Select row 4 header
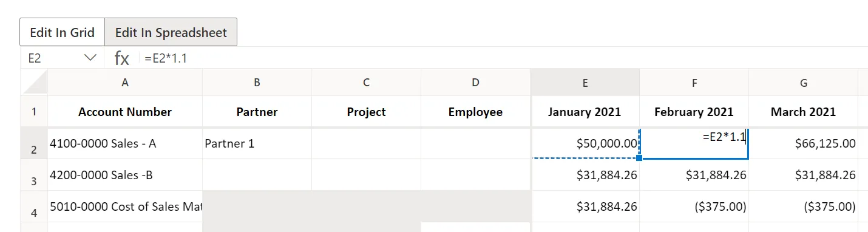This screenshot has height=232, width=868. pyautogui.click(x=34, y=206)
